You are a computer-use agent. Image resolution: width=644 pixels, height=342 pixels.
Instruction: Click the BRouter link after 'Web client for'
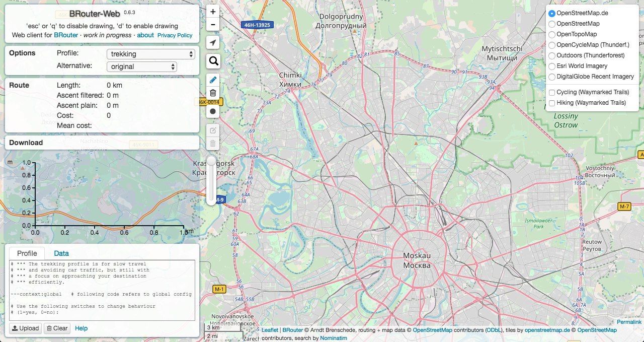tap(66, 35)
